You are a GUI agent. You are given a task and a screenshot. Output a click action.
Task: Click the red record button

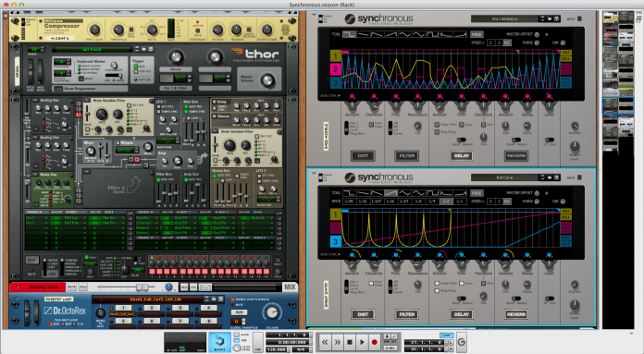click(x=374, y=342)
